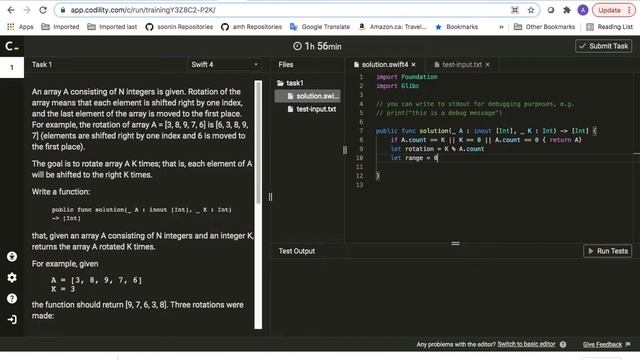The image size is (640, 360).
Task: Close the test-input.txt tab
Action: tap(487, 64)
